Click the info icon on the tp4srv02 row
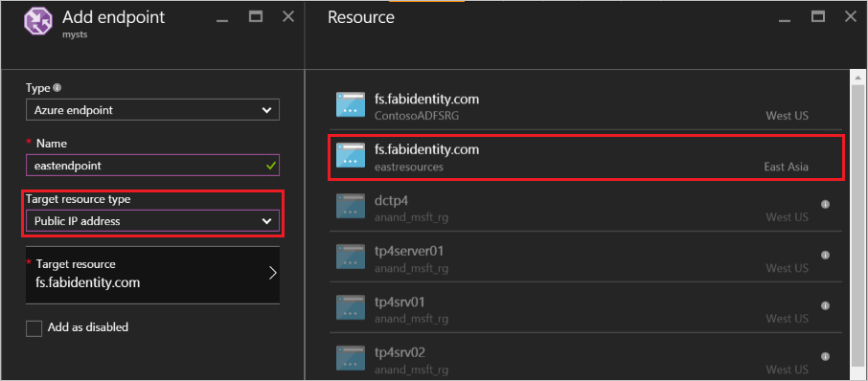 point(825,356)
